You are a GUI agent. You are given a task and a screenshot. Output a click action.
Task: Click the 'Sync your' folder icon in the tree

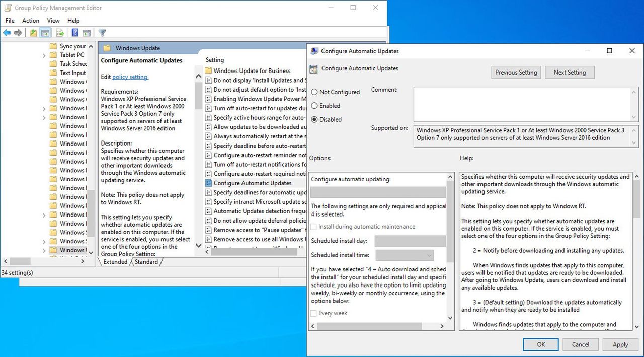coord(53,46)
